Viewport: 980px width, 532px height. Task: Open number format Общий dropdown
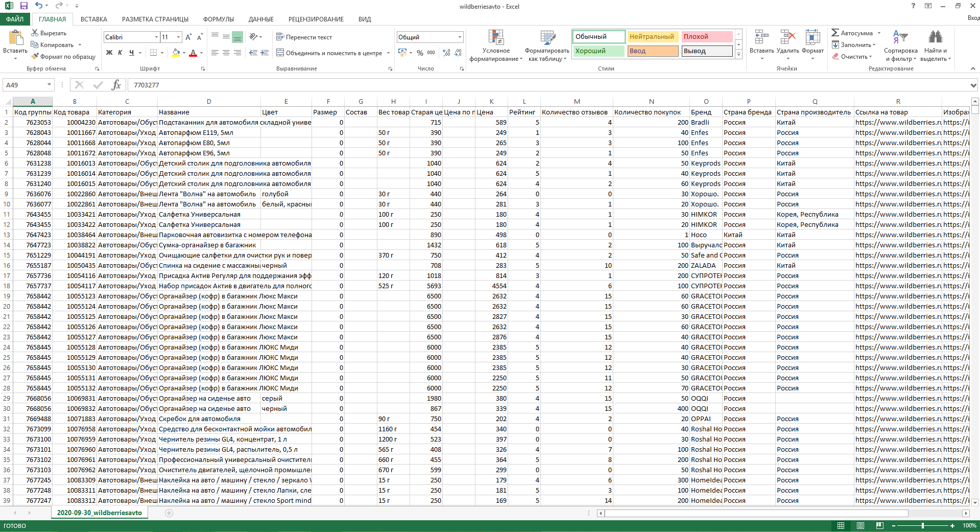point(460,37)
